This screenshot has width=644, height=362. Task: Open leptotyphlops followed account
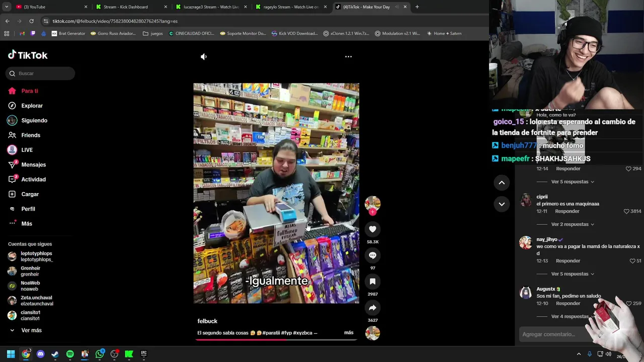[x=30, y=256]
